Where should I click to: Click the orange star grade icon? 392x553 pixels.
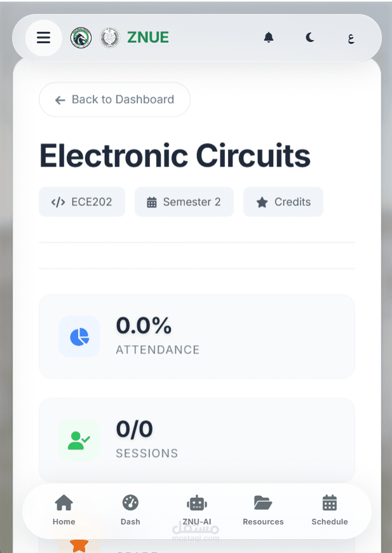(x=79, y=544)
